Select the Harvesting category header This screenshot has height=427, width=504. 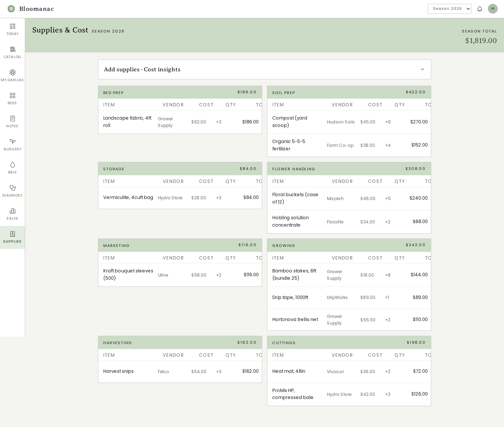pos(180,343)
